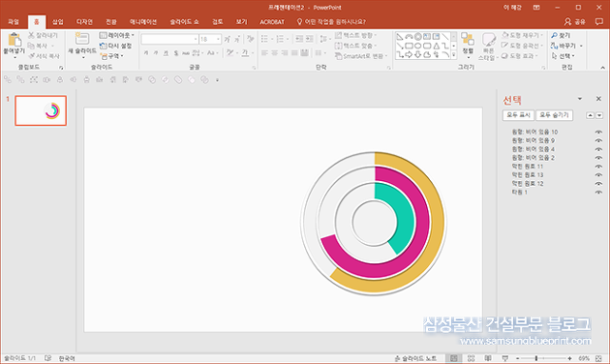
Task: Open the 디자인 design tab
Action: [x=84, y=21]
